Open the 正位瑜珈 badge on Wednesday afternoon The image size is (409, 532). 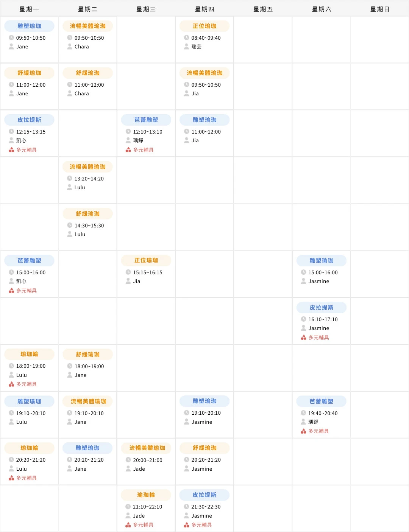click(x=146, y=260)
